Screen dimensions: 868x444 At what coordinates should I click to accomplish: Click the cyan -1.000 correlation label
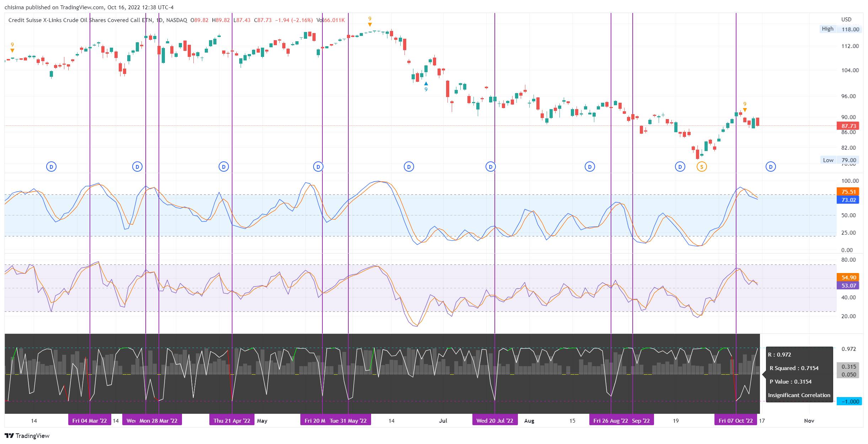coord(850,401)
